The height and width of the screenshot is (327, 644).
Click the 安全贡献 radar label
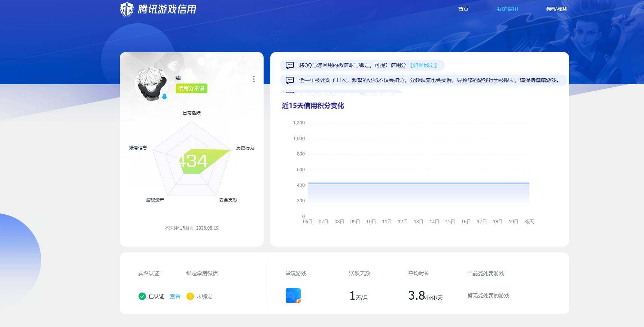(228, 200)
